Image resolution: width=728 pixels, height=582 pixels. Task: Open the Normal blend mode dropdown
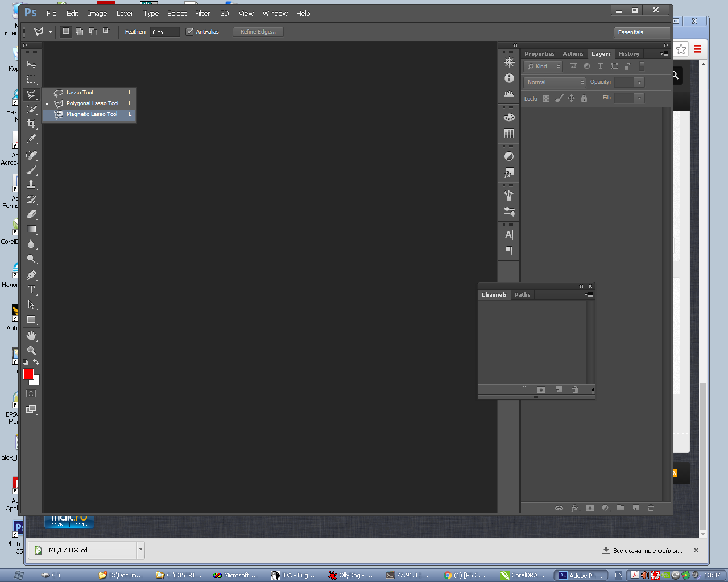pyautogui.click(x=555, y=82)
